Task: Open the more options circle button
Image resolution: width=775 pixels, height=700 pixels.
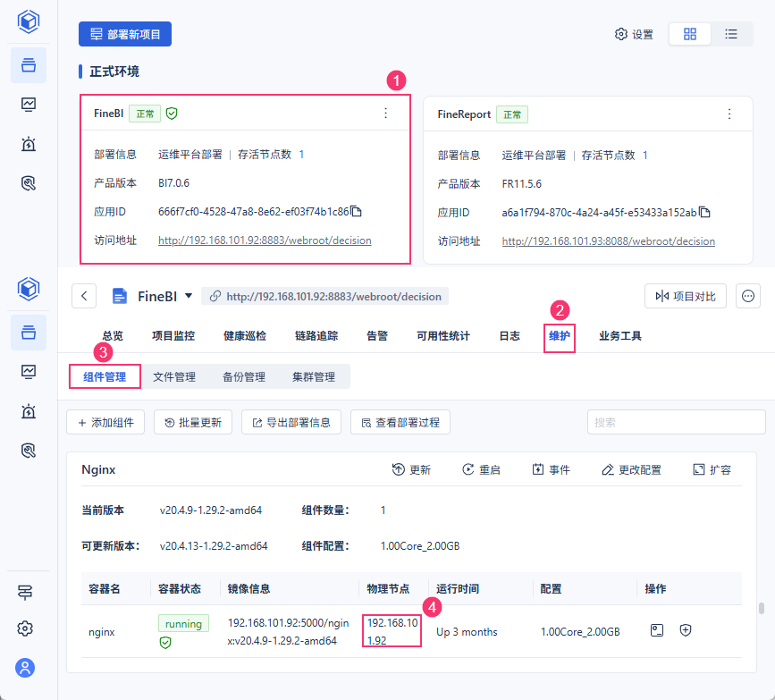Action: pyautogui.click(x=748, y=296)
